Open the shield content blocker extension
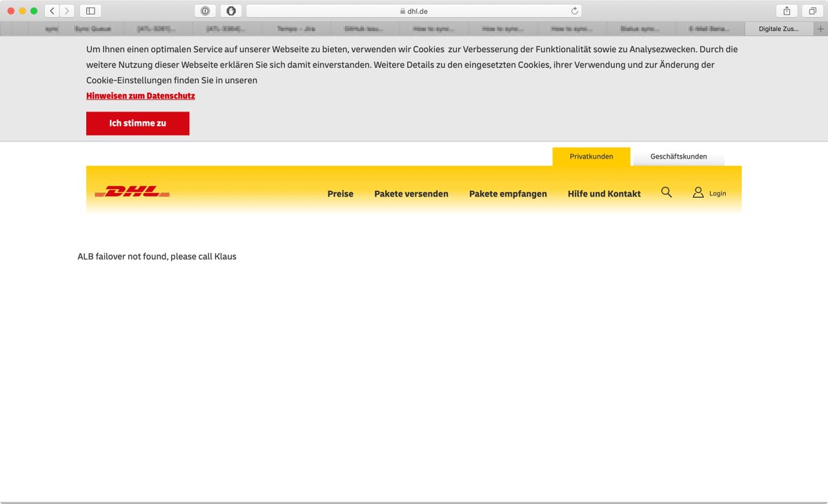The height and width of the screenshot is (504, 828). pyautogui.click(x=231, y=11)
